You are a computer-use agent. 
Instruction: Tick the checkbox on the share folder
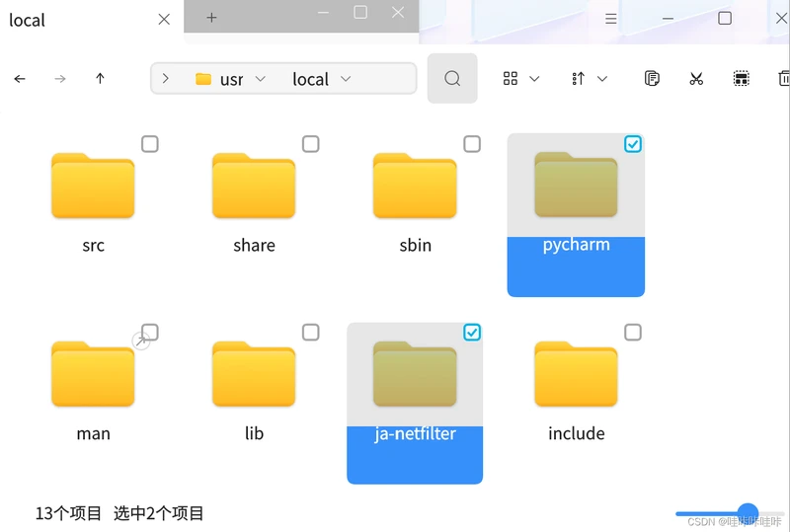coord(310,144)
